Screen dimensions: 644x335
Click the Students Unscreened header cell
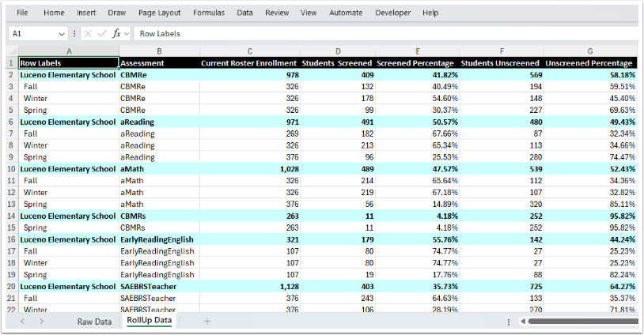[502, 62]
